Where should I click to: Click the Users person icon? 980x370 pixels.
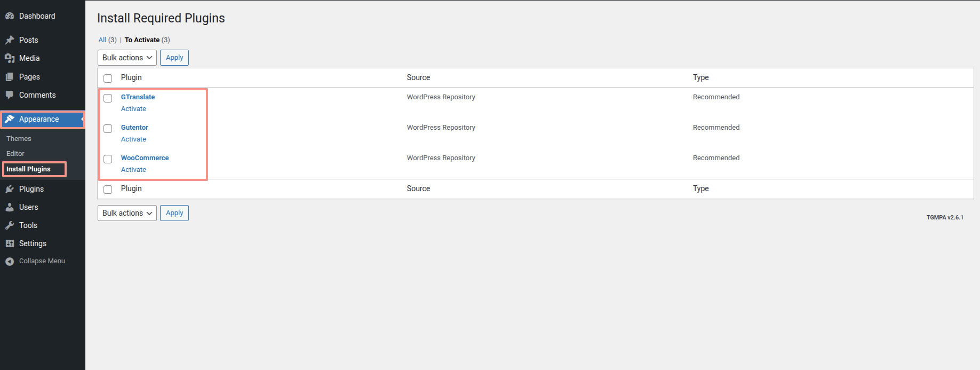[x=10, y=207]
